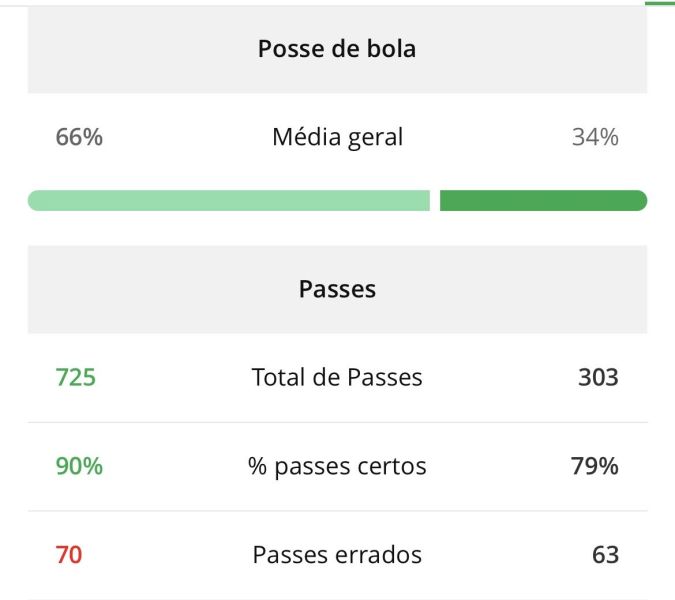
Task: Select the green 90% pass accuracy value
Action: click(x=79, y=466)
